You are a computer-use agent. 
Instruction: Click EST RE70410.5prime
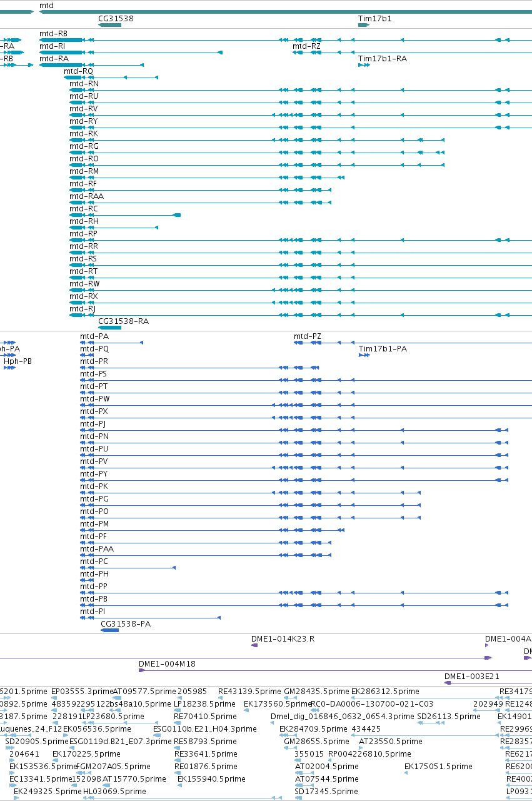pyautogui.click(x=206, y=717)
